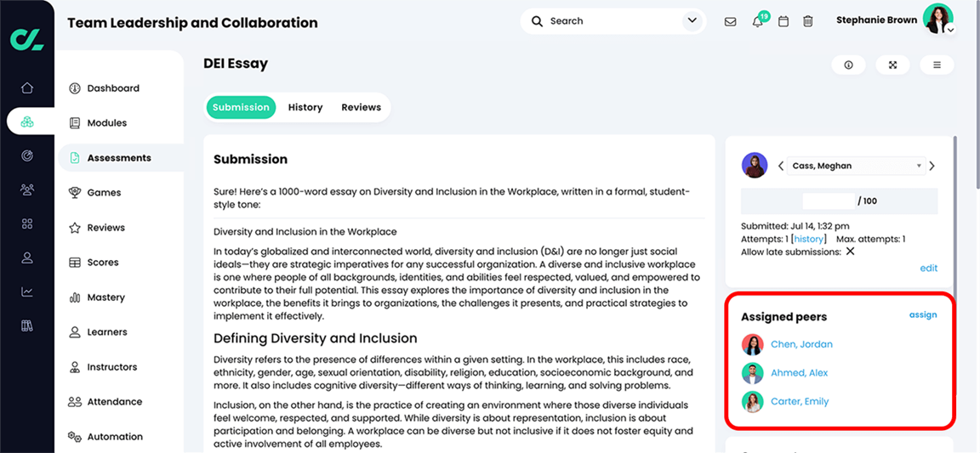Switch to the Reviews tab

point(362,107)
